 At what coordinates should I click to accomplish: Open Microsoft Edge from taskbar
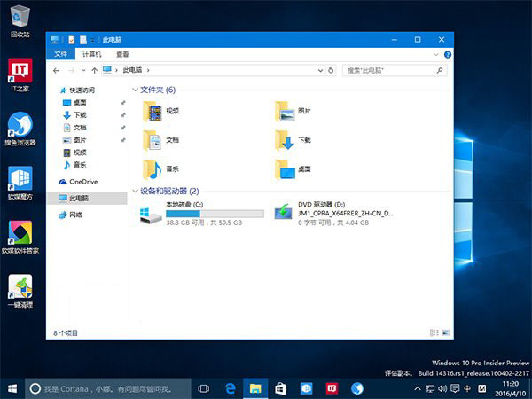(x=230, y=388)
